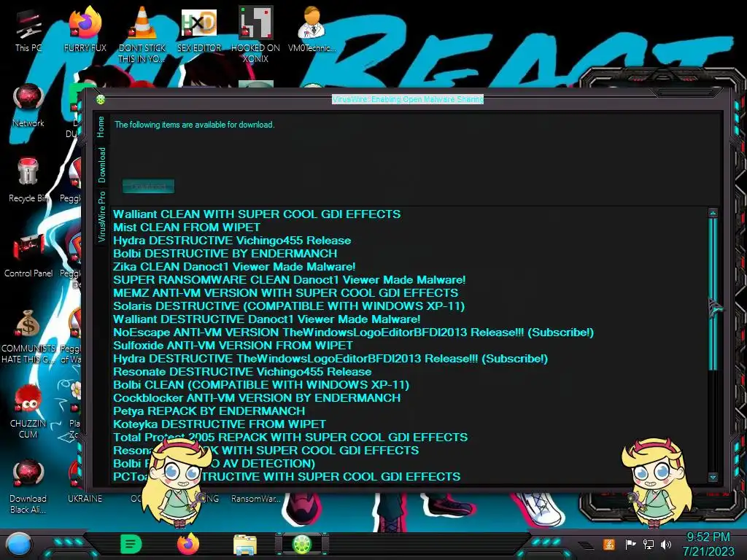
Task: Show the clock and calendar at 9:52 PM
Action: [x=708, y=544]
